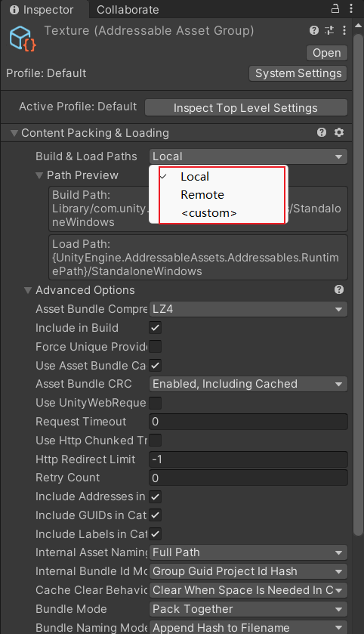Open System Settings
364x634 pixels.
(298, 73)
